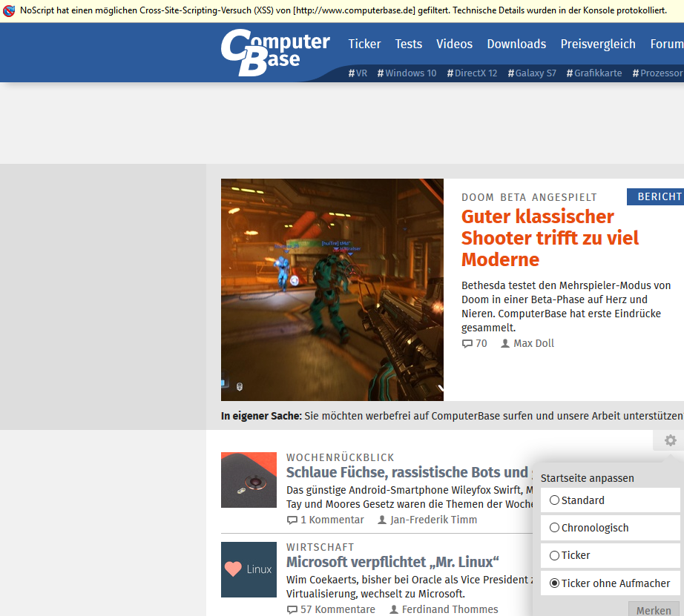Open the ComputerBase logo homepage link
The width and height of the screenshot is (684, 616).
tap(275, 53)
